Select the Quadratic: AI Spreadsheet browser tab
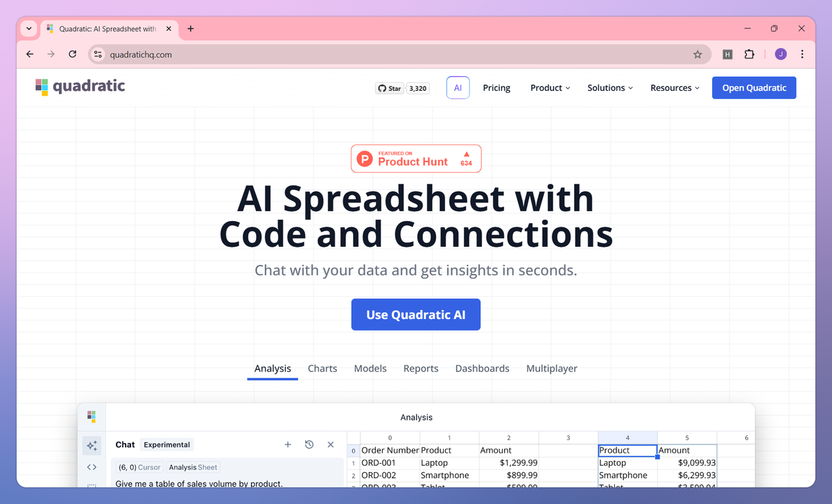This screenshot has height=504, width=832. pos(110,29)
